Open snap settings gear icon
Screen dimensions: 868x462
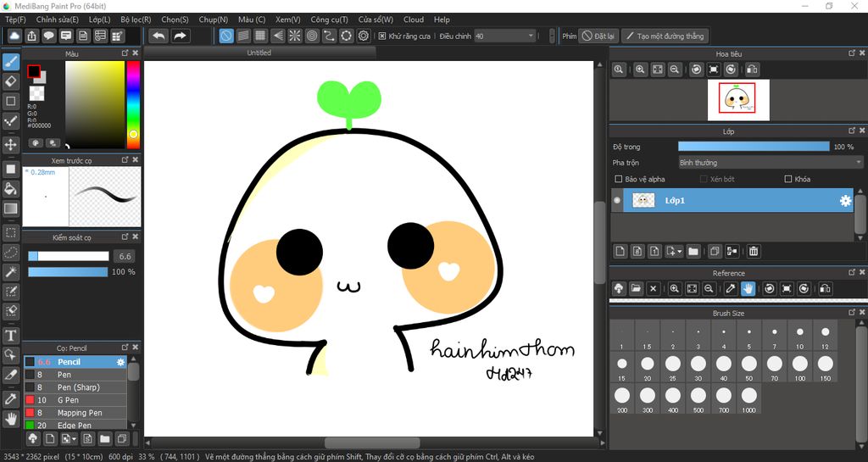pos(363,36)
